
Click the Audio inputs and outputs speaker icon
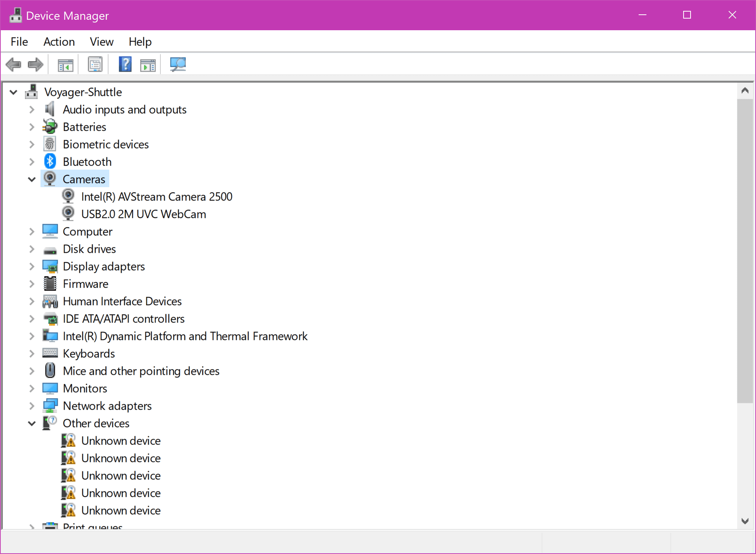50,110
